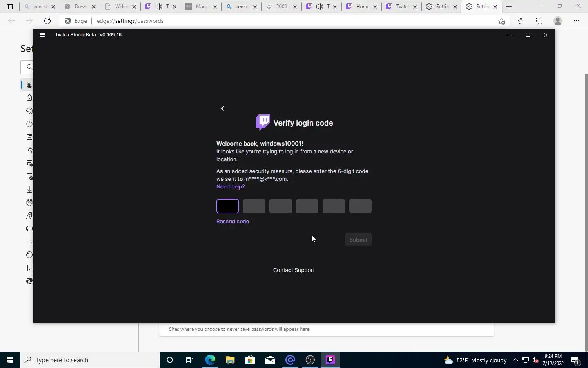Switch to the 'obs st' browser tab
Viewport: 588px width, 368px height.
pos(40,7)
